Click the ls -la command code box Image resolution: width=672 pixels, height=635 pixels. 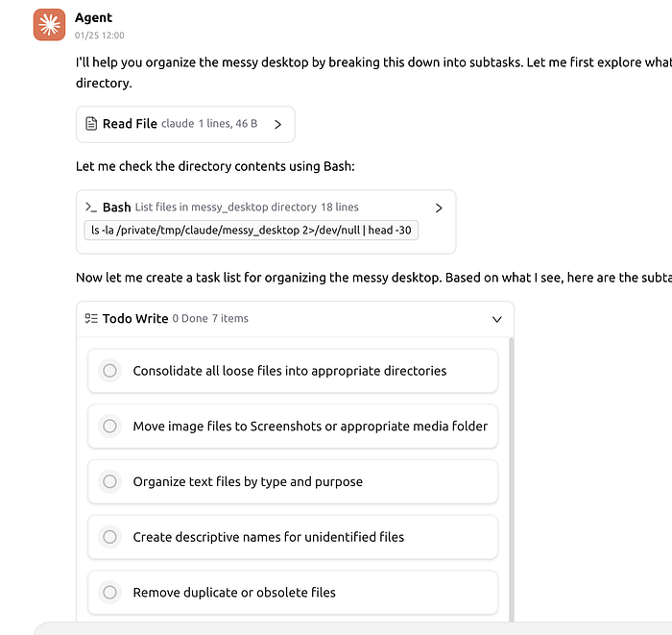(252, 231)
